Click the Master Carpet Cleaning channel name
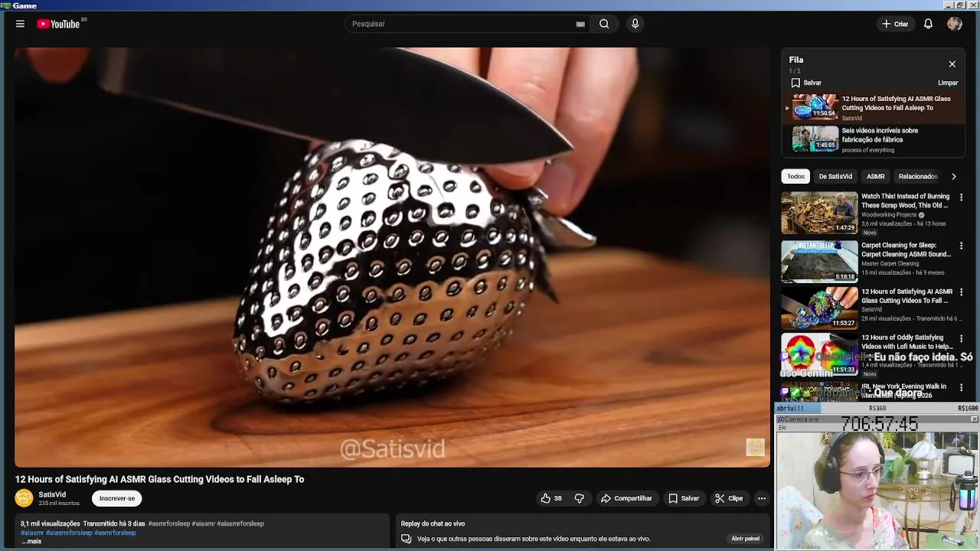Screen dimensions: 980x551 pyautogui.click(x=890, y=263)
